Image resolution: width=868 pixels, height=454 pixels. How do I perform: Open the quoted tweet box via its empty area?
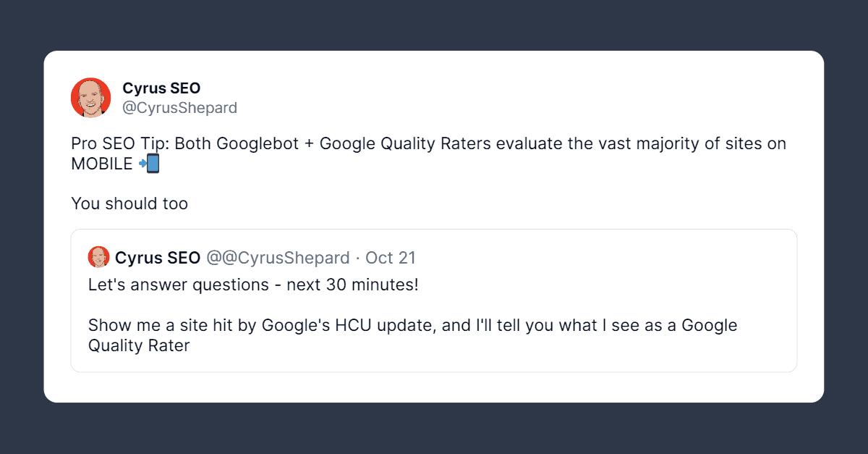(579, 355)
